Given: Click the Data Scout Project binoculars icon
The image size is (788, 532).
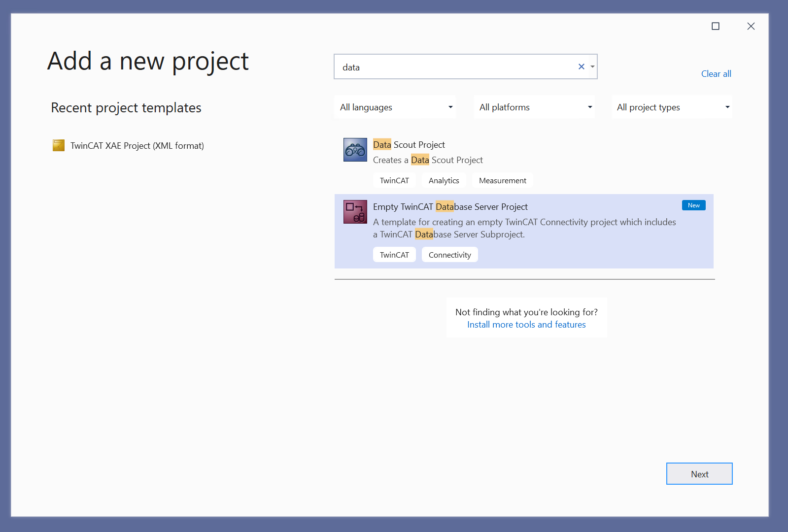Looking at the screenshot, I should click(355, 150).
